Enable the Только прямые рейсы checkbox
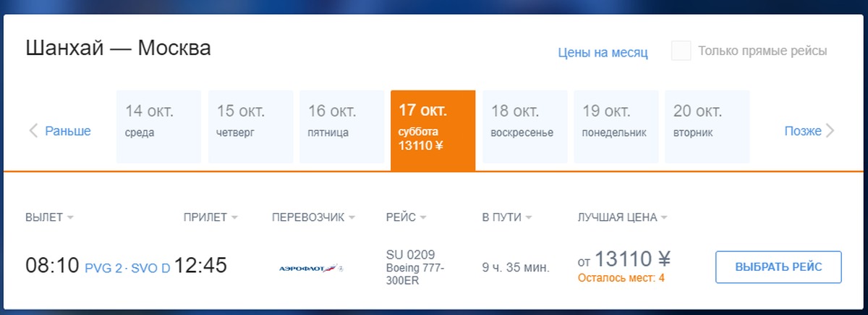Screen dimensions: 868x315 (681, 51)
